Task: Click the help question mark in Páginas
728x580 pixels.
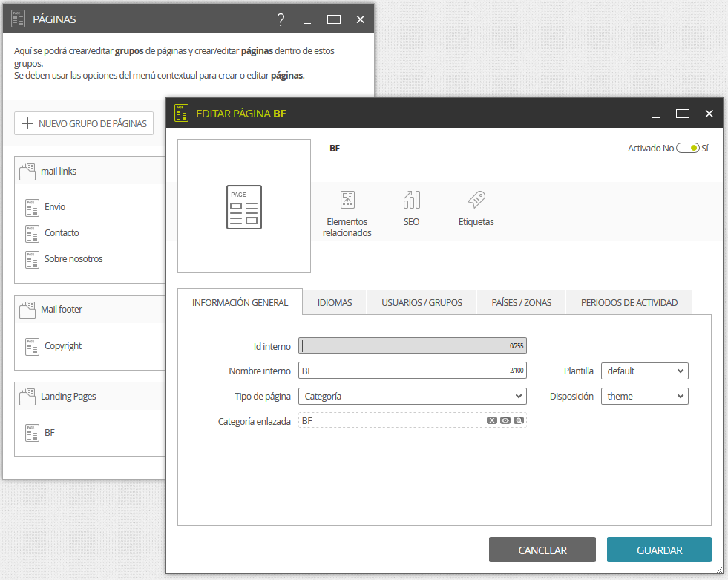Action: pos(281,19)
